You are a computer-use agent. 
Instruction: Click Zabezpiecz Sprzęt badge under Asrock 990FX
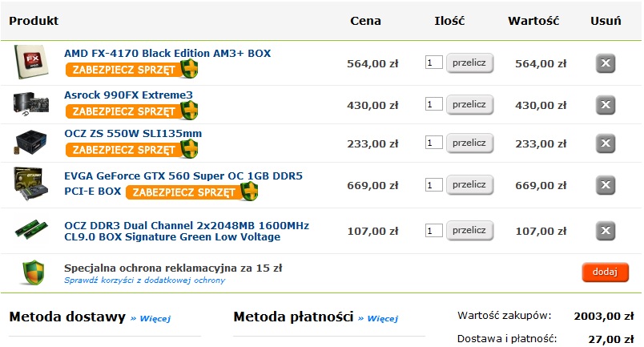[131, 111]
